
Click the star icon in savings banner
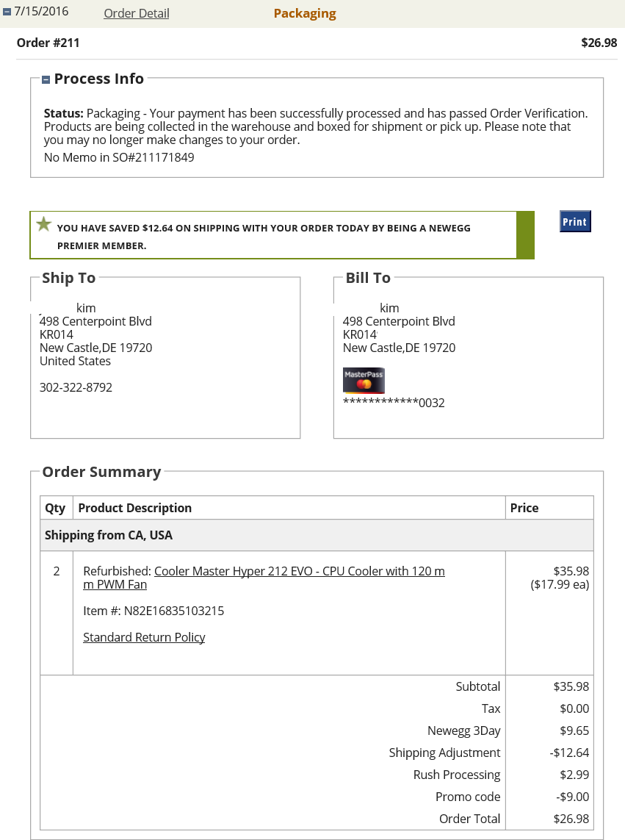44,224
